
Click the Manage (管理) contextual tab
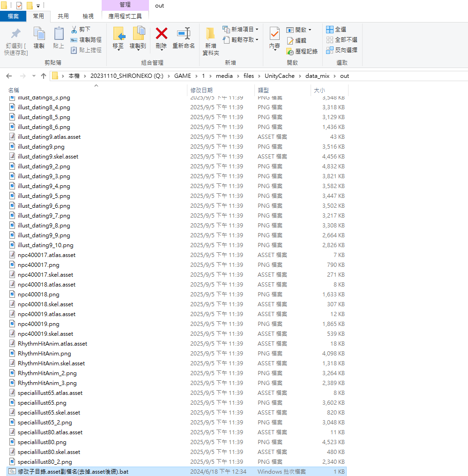click(125, 5)
